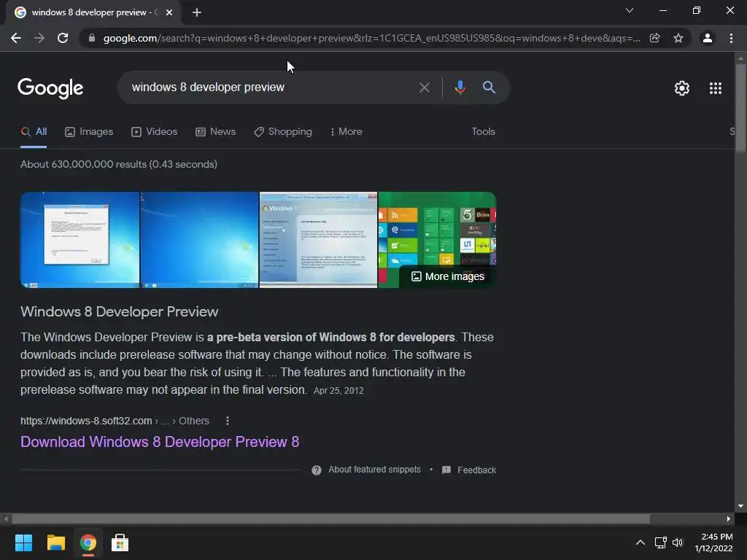747x560 pixels.
Task: Open the Google apps grid
Action: 716,88
